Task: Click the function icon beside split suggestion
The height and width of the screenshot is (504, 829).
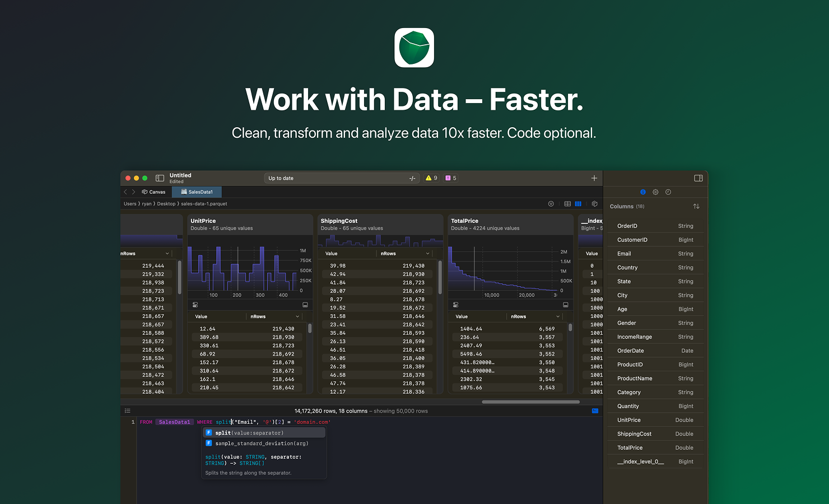Action: [x=209, y=433]
